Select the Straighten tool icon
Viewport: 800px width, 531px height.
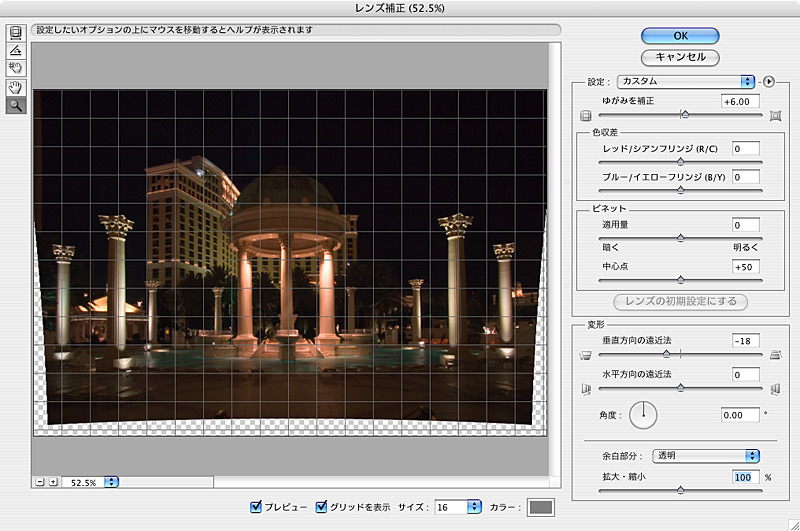pos(16,50)
